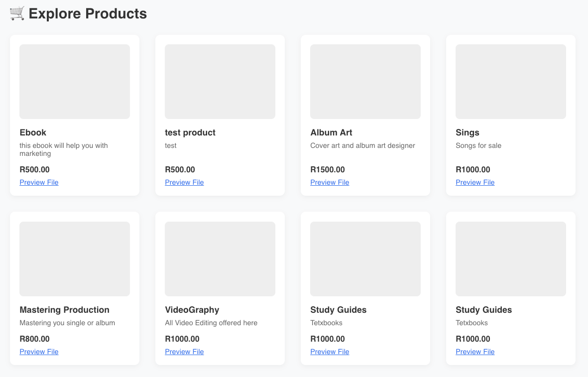
Task: Select the Mastering Production title text
Action: 64,310
